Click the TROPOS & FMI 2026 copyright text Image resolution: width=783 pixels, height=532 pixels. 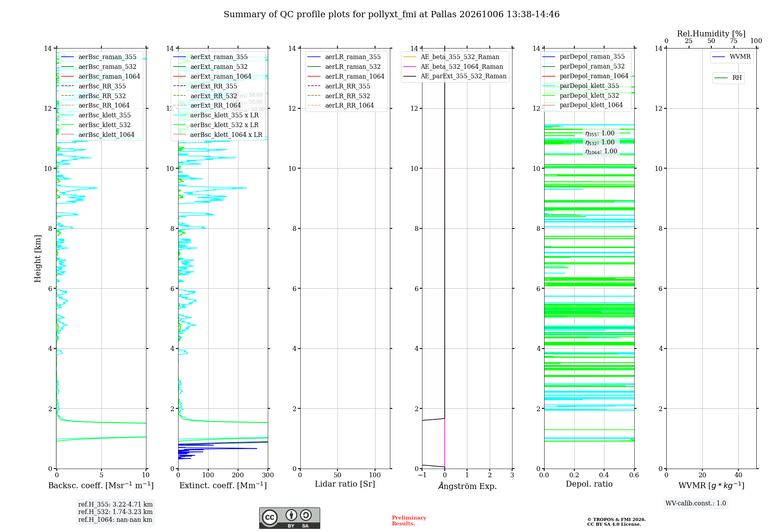(x=617, y=520)
